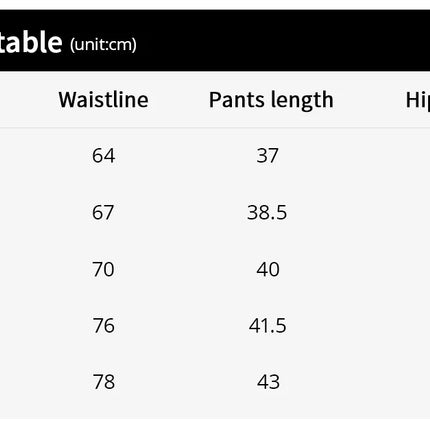Click the pants length value 37
The width and height of the screenshot is (430, 430).
(x=267, y=156)
